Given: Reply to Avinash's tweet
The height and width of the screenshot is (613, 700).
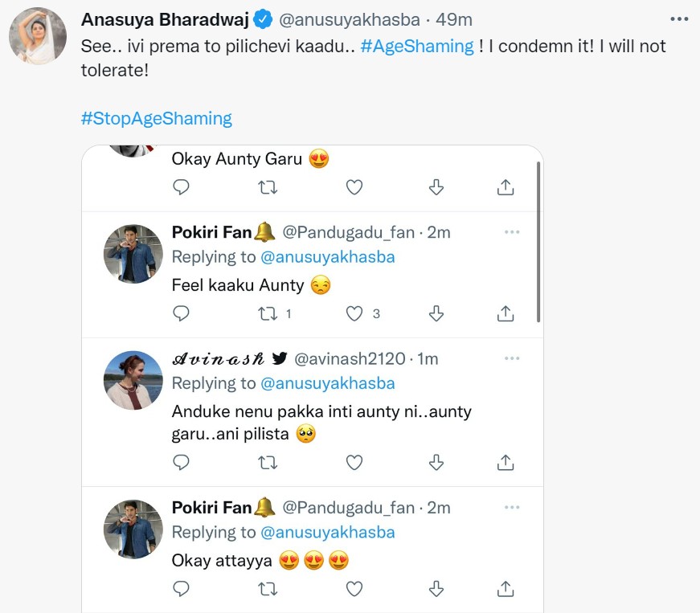Looking at the screenshot, I should click(x=182, y=462).
